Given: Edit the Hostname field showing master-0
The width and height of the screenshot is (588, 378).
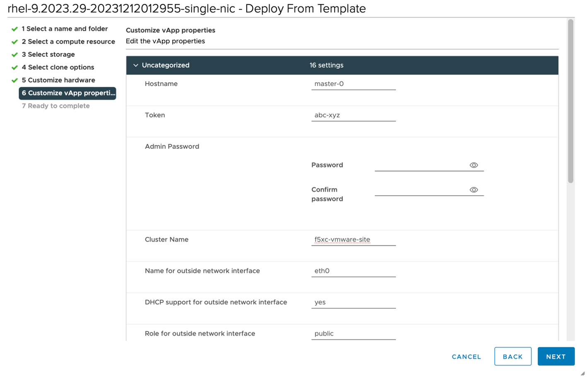Looking at the screenshot, I should click(353, 84).
